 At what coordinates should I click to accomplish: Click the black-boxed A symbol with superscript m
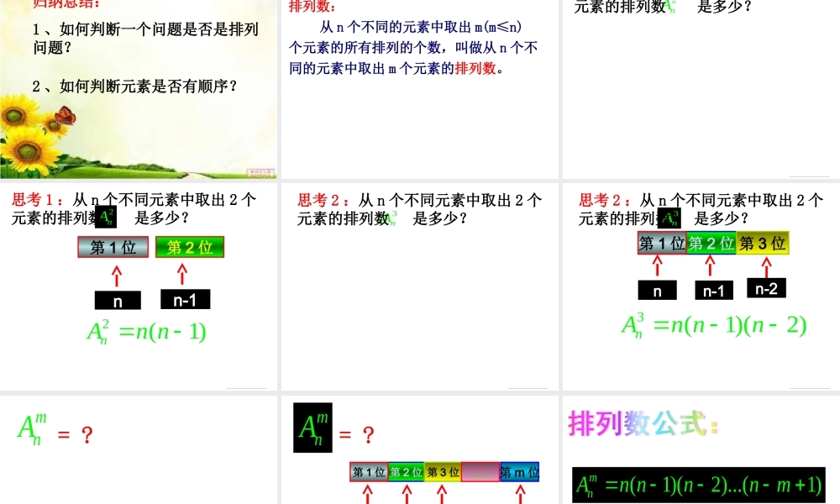pos(312,428)
